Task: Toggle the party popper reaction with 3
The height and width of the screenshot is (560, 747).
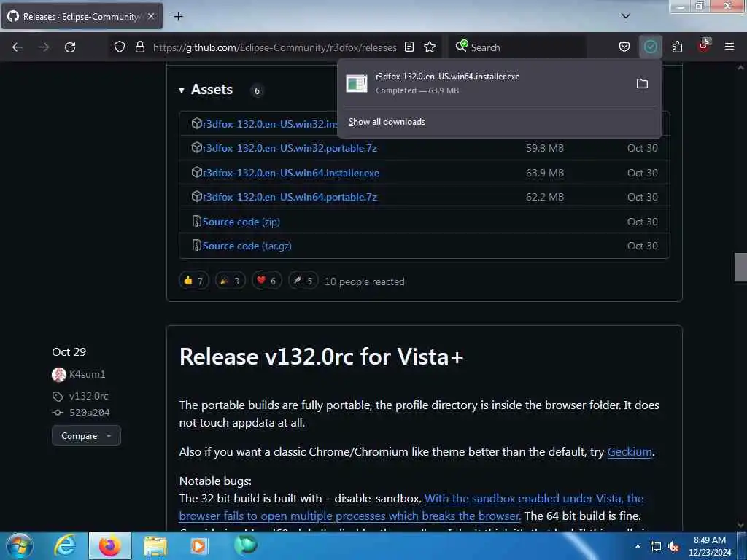Action: click(230, 281)
